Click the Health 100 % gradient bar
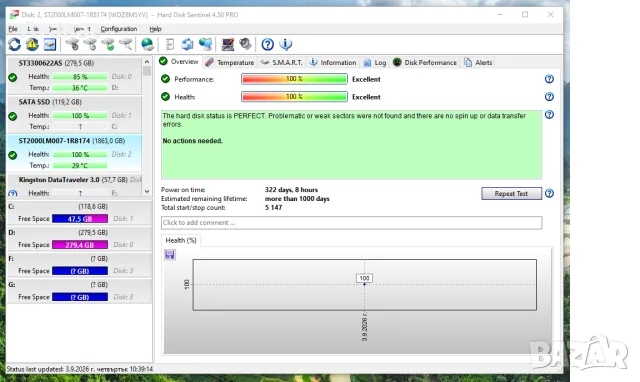The image size is (640, 382). [294, 97]
